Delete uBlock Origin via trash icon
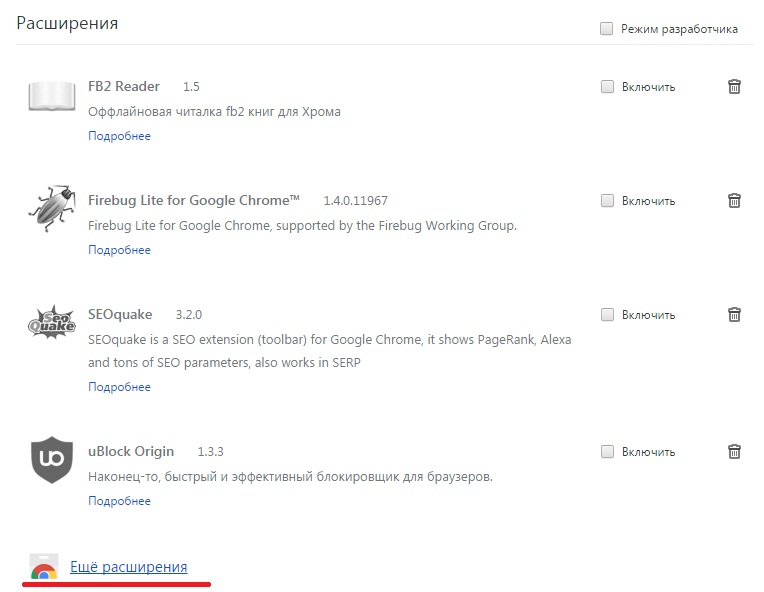Image resolution: width=764 pixels, height=592 pixels. click(734, 452)
